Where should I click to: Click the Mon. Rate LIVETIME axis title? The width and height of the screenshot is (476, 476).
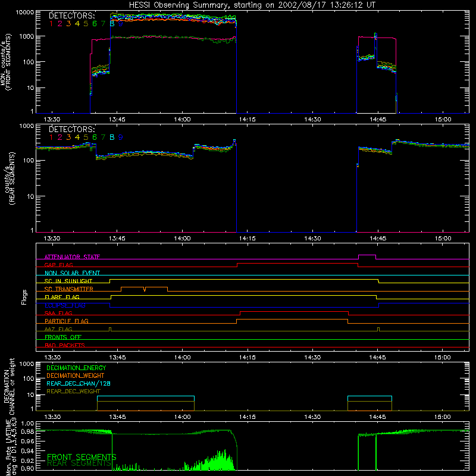pos(11,447)
